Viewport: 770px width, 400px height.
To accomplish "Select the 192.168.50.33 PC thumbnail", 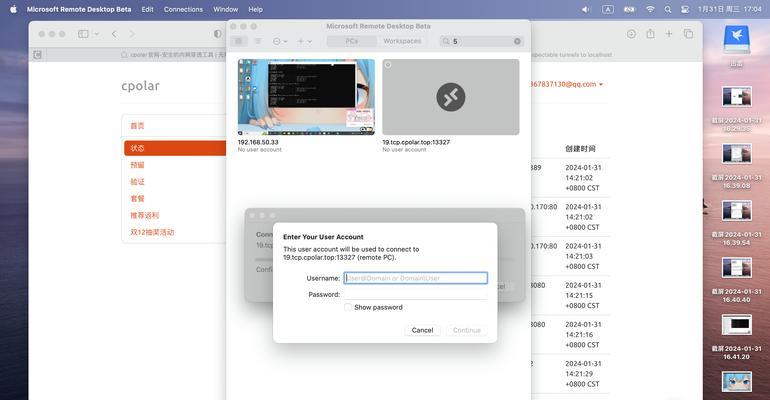I will click(306, 97).
